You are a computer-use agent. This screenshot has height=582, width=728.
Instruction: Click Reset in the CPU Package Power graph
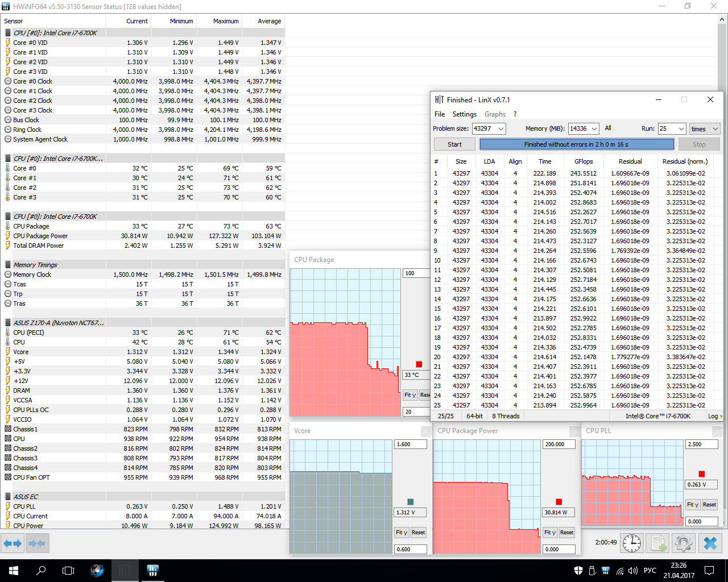567,533
